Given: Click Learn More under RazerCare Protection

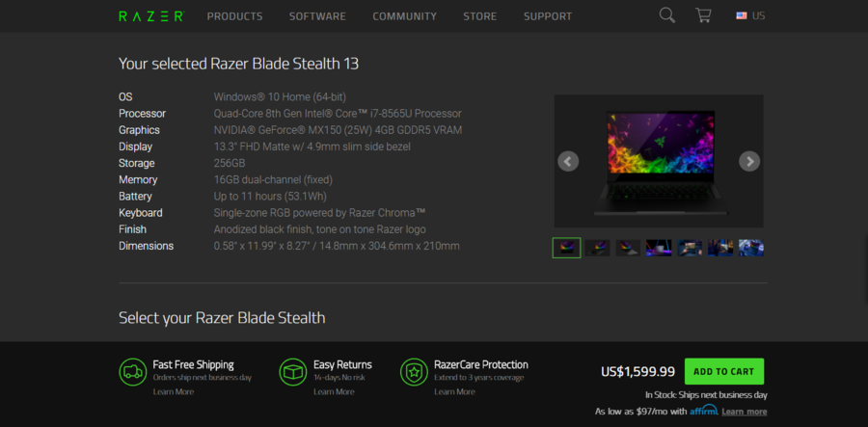Looking at the screenshot, I should pos(454,391).
